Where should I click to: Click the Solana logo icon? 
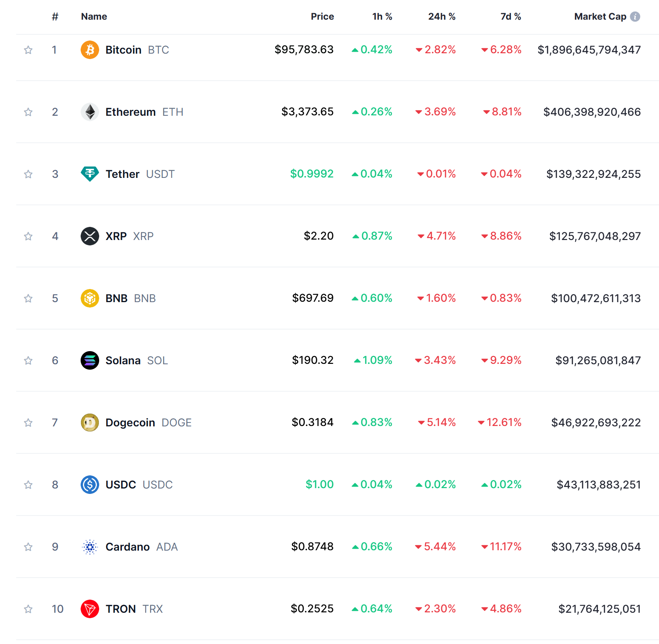click(x=90, y=360)
